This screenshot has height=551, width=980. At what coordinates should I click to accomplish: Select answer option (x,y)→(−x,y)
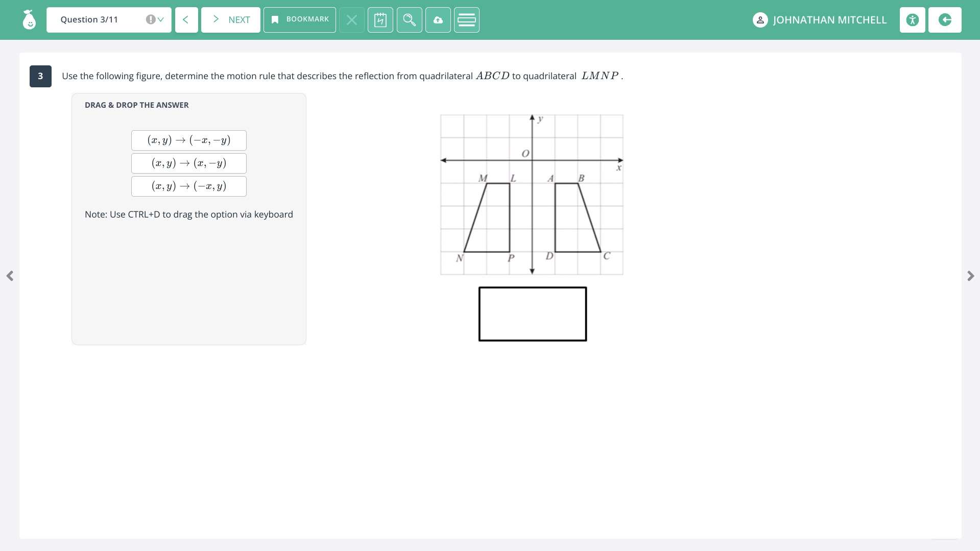[189, 186]
